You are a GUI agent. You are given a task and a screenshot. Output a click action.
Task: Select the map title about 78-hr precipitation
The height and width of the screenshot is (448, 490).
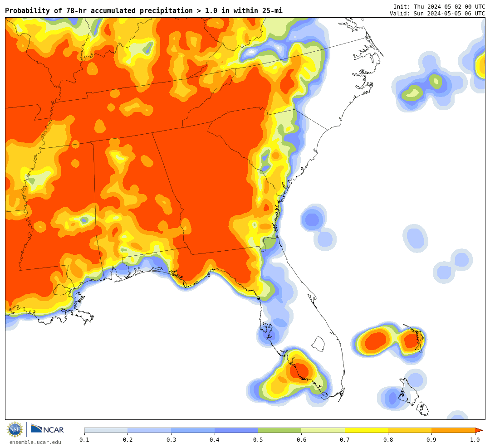coord(144,10)
